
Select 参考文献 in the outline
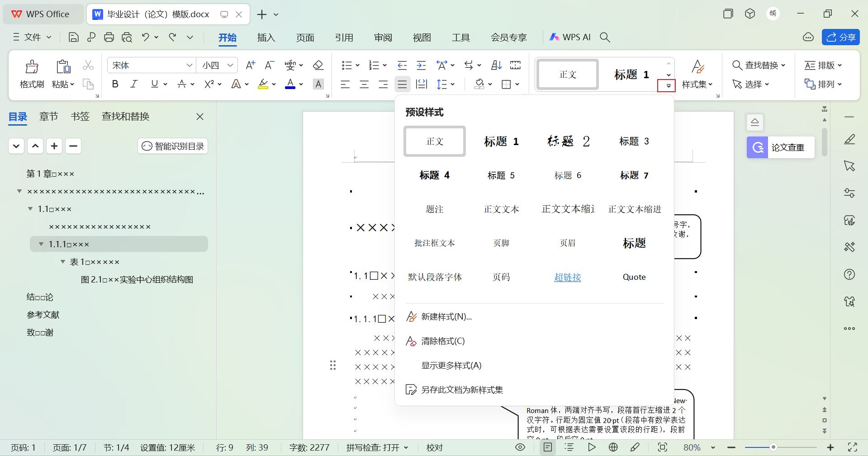point(43,315)
